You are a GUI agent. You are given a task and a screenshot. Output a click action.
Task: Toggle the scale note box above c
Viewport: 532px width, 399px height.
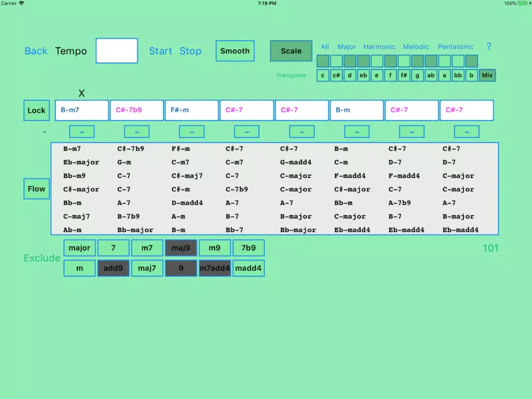pos(323,61)
